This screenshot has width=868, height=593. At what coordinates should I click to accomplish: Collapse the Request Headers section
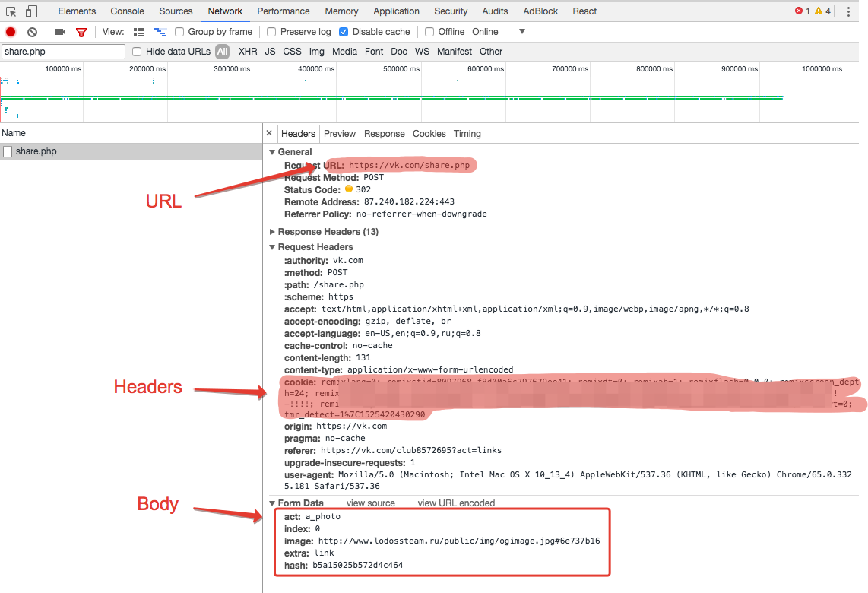point(272,248)
